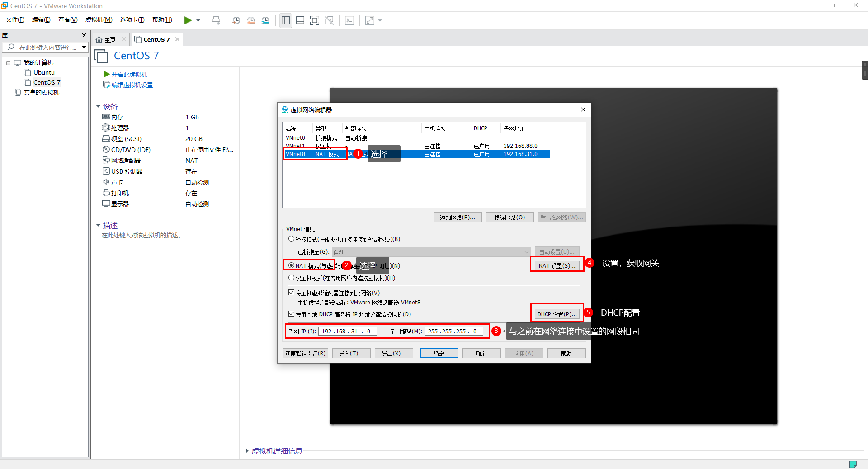This screenshot has width=868, height=469.
Task: Revert to snapshot using toolbar icon
Action: [x=251, y=20]
